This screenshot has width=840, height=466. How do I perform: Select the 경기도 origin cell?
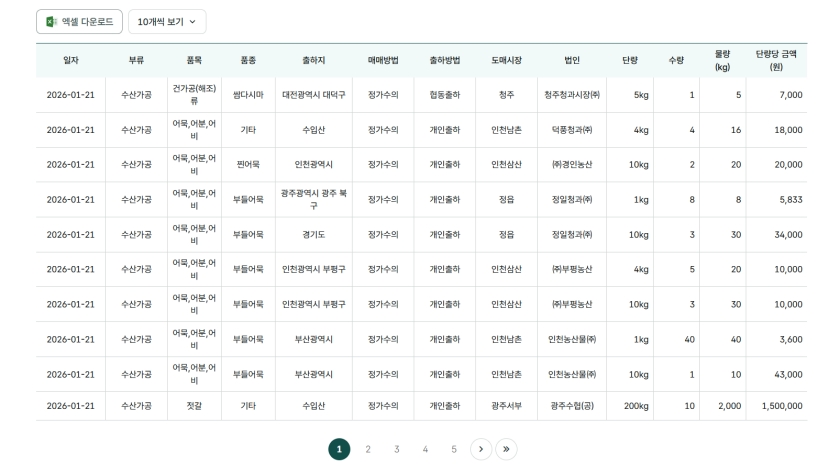tap(313, 235)
